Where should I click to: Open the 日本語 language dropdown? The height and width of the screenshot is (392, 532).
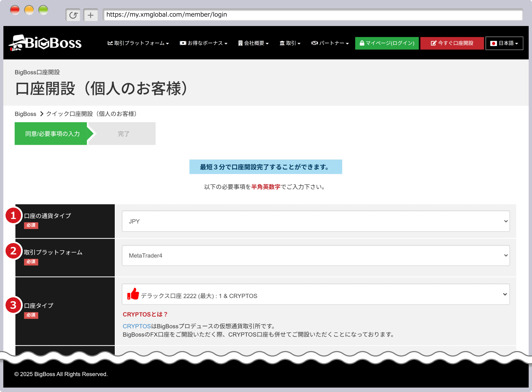[504, 43]
